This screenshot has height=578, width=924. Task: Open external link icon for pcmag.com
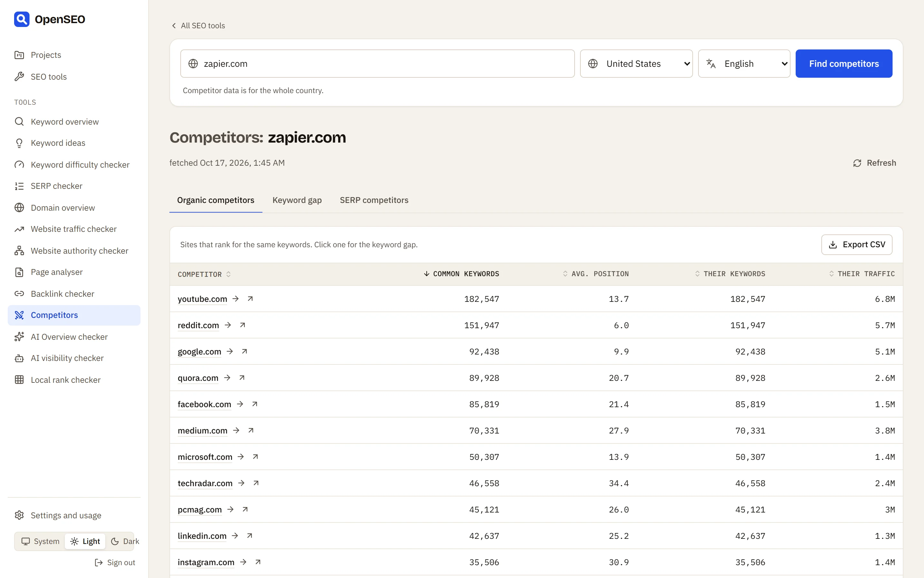click(245, 510)
